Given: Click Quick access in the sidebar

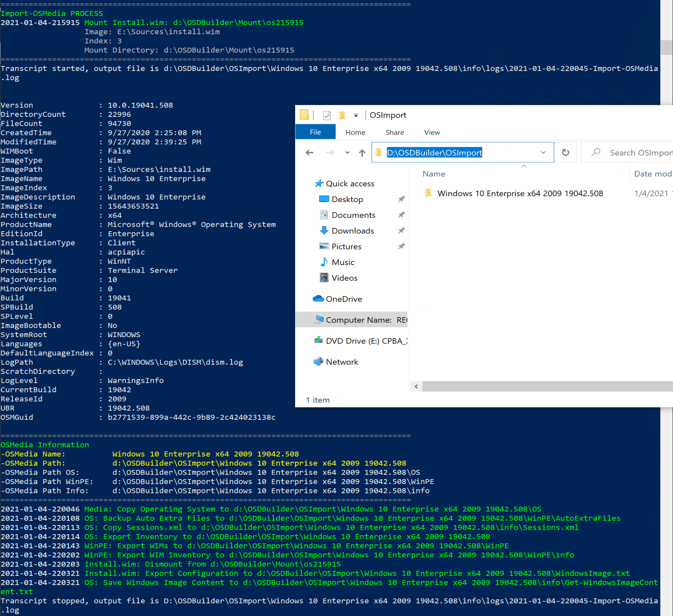Looking at the screenshot, I should point(350,183).
